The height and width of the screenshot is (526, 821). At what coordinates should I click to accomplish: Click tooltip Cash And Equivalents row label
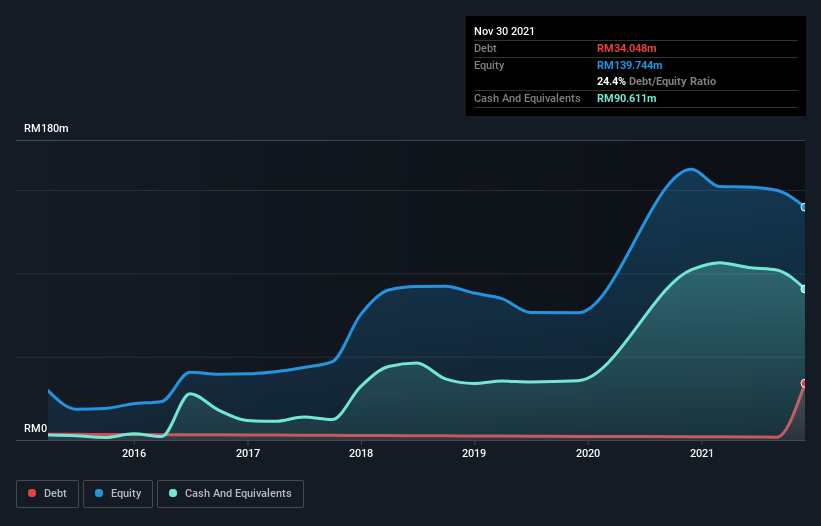(x=527, y=98)
